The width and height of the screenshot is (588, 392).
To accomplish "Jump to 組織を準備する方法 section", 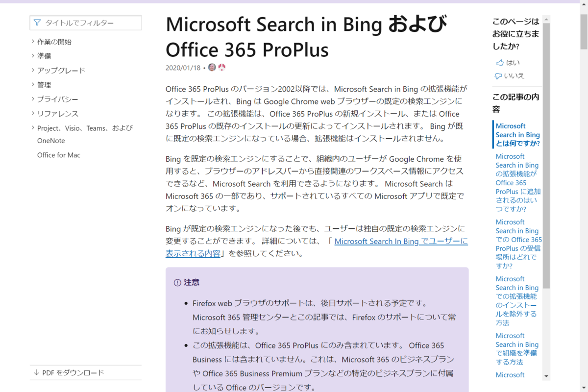I will pos(517,348).
